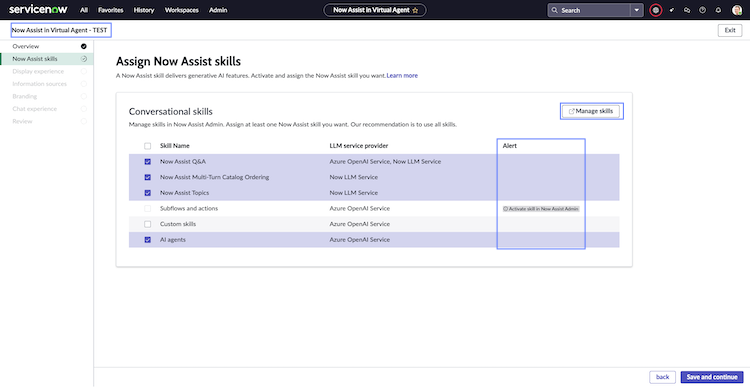The image size is (750, 387).
Task: Click the Now Assist skills step status circle
Action: tap(84, 59)
